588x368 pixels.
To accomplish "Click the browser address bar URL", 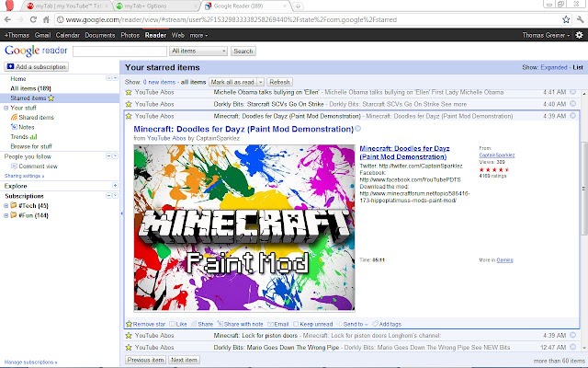I will pos(231,19).
